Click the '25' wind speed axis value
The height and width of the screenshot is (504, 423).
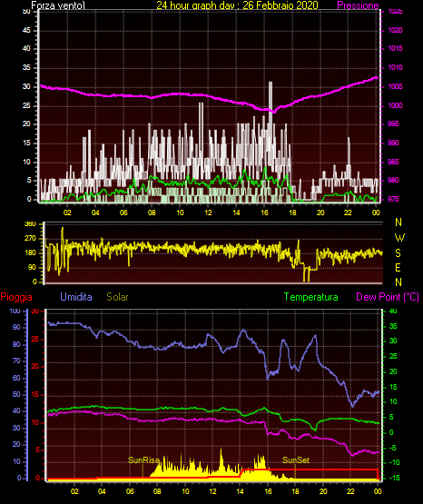pos(26,105)
